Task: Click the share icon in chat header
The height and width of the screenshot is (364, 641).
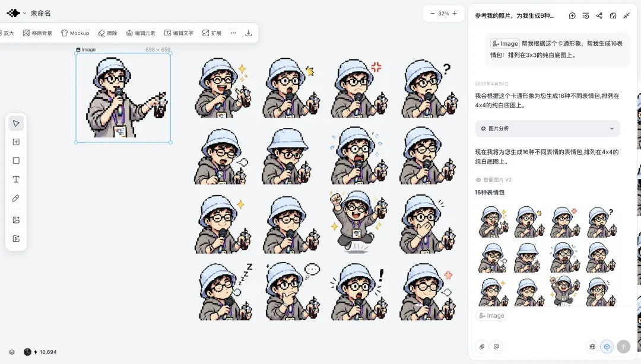Action: point(599,16)
